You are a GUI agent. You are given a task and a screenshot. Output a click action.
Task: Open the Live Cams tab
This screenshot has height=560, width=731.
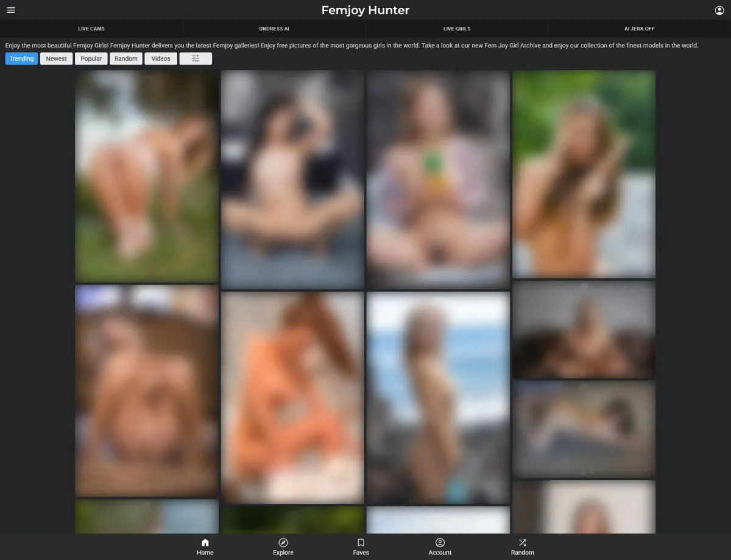coord(91,29)
